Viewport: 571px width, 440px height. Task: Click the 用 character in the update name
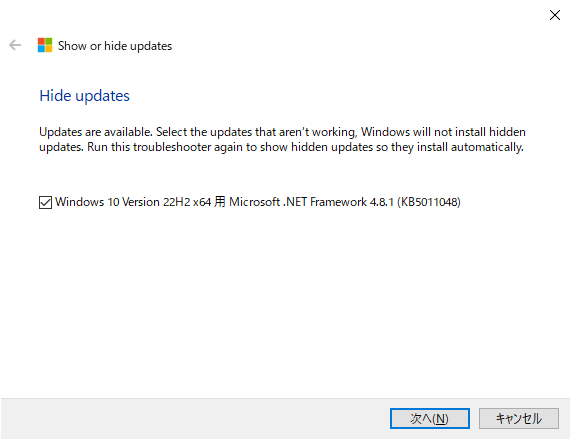tap(220, 202)
